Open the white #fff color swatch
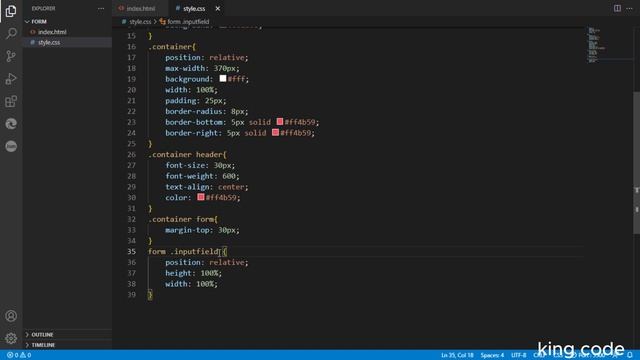640x360 pixels. pyautogui.click(x=223, y=78)
